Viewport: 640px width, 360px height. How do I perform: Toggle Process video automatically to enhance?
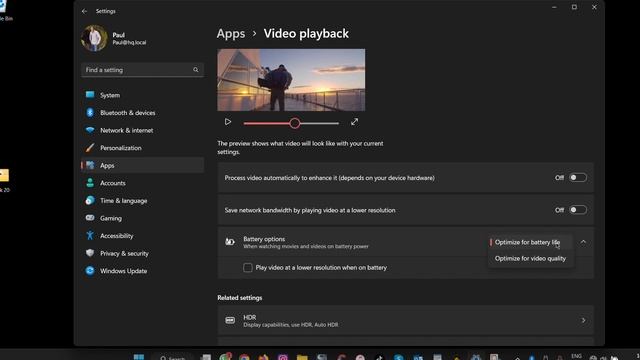[x=578, y=178]
